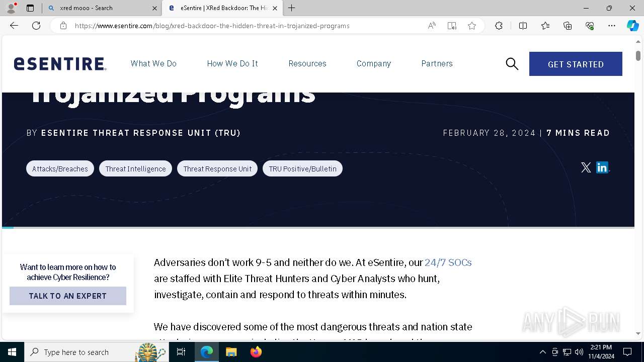This screenshot has width=644, height=362.
Task: Open Split screen icon
Action: (523, 26)
